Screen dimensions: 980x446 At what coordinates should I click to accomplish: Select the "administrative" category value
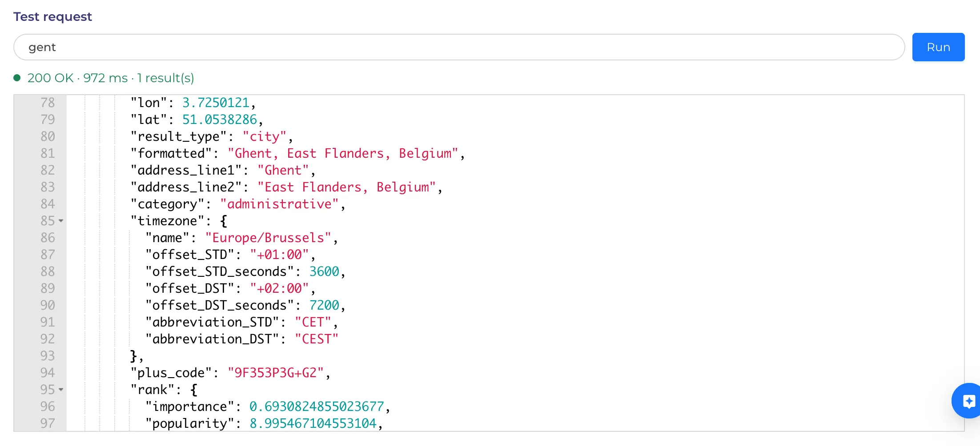[x=280, y=204]
